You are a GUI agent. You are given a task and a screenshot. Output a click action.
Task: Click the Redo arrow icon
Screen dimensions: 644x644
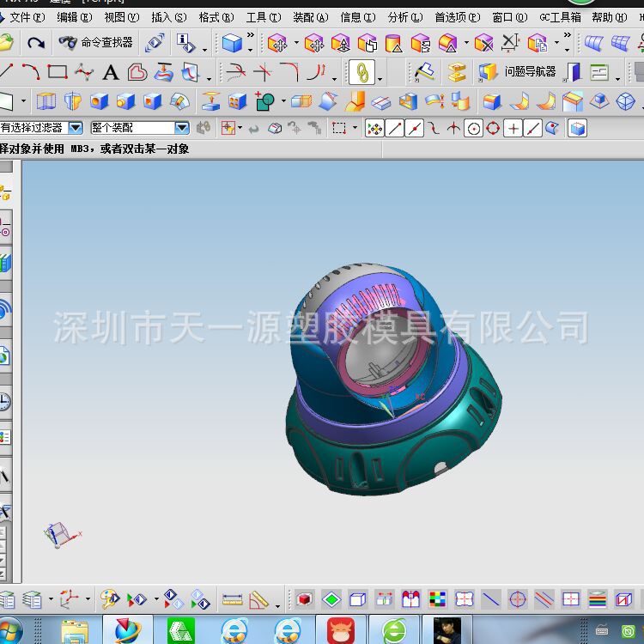(36, 43)
